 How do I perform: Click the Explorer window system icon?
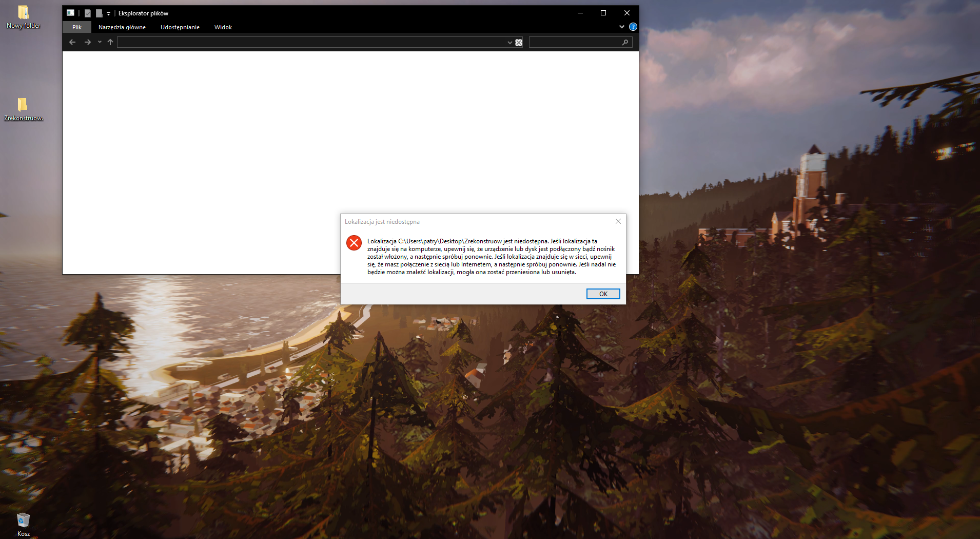pos(70,13)
